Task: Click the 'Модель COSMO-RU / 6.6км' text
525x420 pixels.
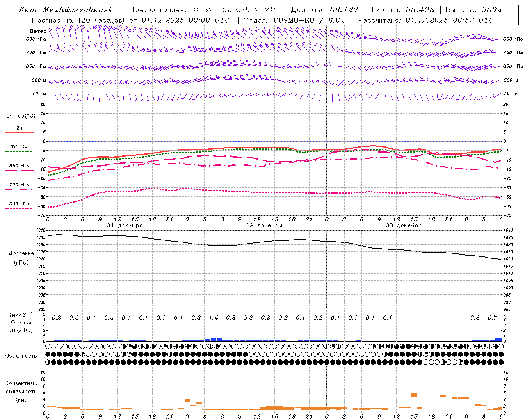Action: pyautogui.click(x=295, y=20)
